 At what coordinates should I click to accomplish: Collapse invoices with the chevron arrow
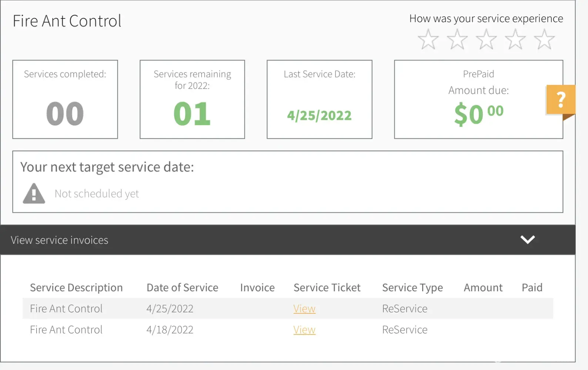tap(527, 240)
